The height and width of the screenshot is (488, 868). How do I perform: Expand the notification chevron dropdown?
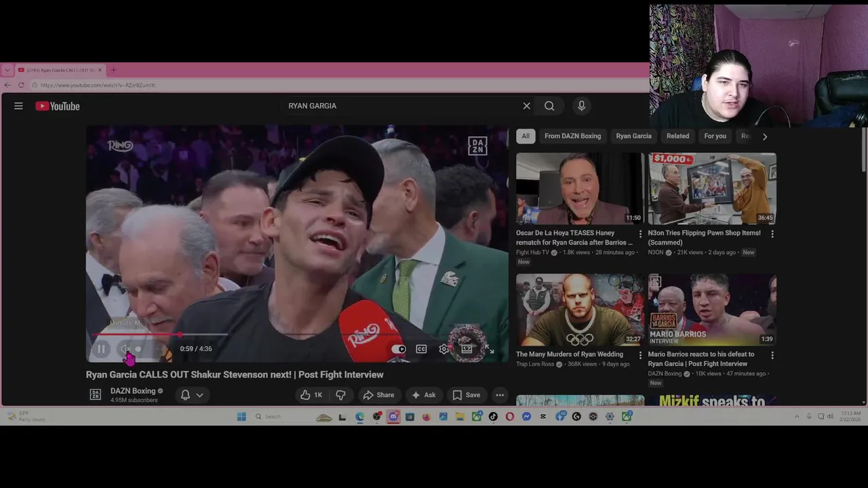(x=199, y=395)
